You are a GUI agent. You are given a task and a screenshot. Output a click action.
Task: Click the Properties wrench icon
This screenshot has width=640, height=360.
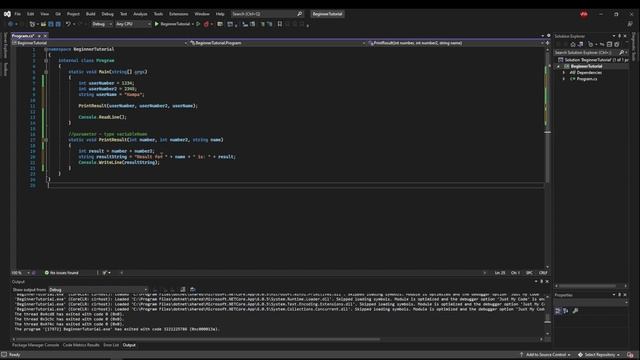[x=575, y=311]
